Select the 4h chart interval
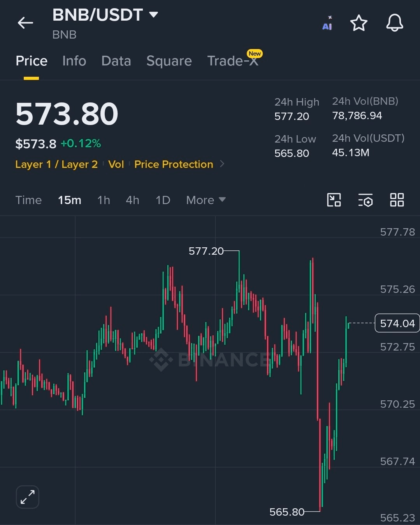 [132, 200]
